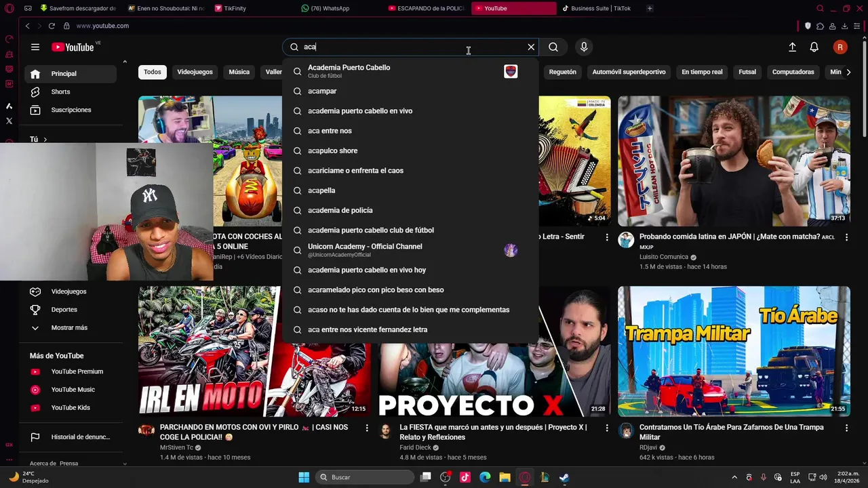Start voice search with the microphone
Image resolution: width=868 pixels, height=488 pixels.
pos(584,47)
